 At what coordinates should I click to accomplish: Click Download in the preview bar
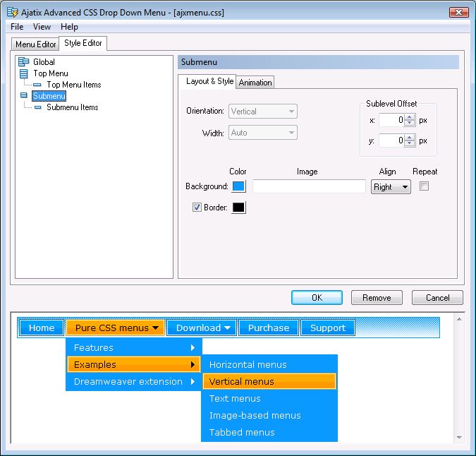pyautogui.click(x=202, y=328)
